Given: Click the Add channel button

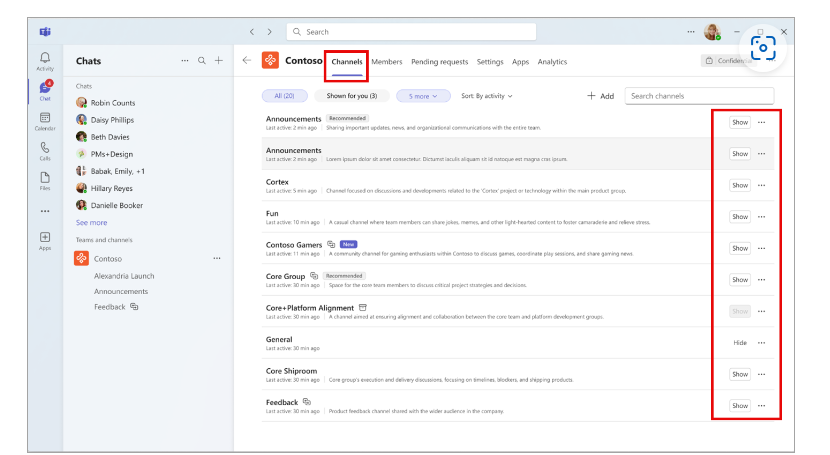Looking at the screenshot, I should click(600, 96).
